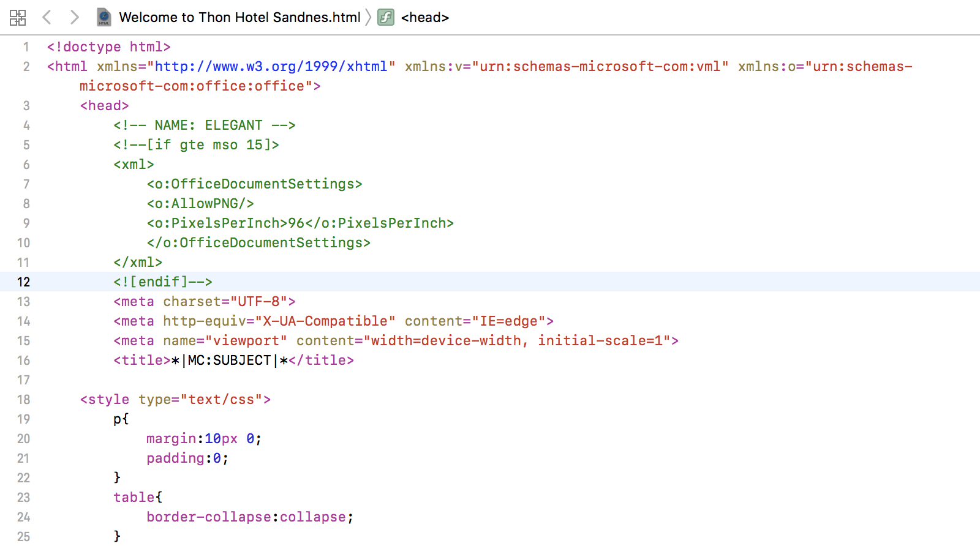Open the related items grid menu
Image resolution: width=980 pixels, height=546 pixels.
18,17
